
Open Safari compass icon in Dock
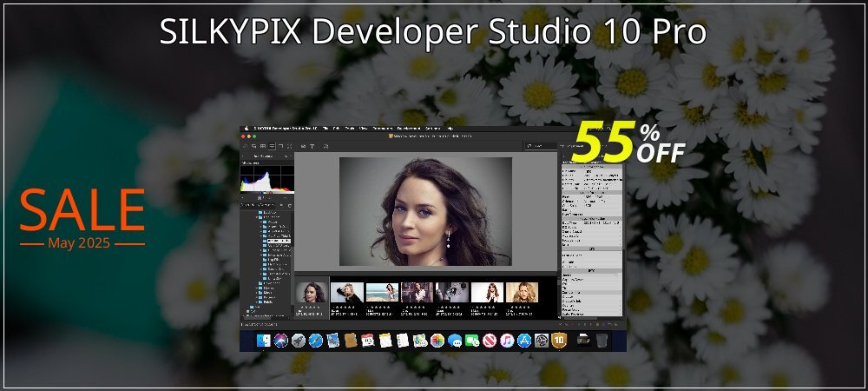(316, 340)
